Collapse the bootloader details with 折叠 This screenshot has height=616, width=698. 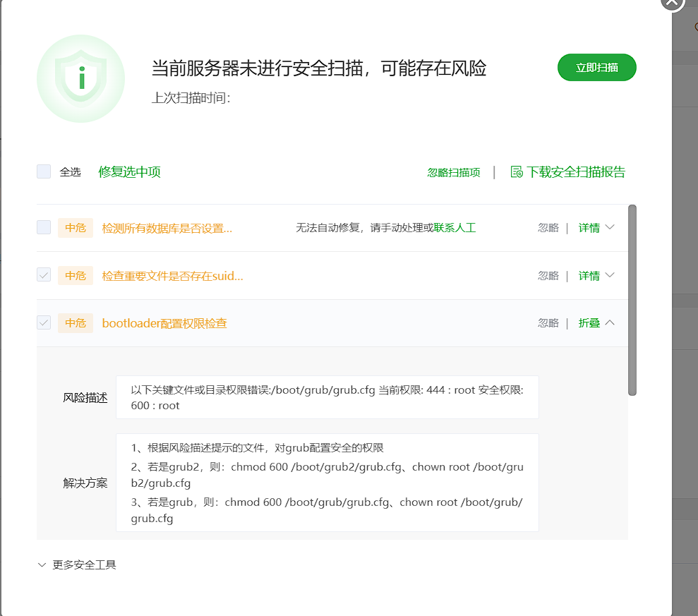click(596, 323)
